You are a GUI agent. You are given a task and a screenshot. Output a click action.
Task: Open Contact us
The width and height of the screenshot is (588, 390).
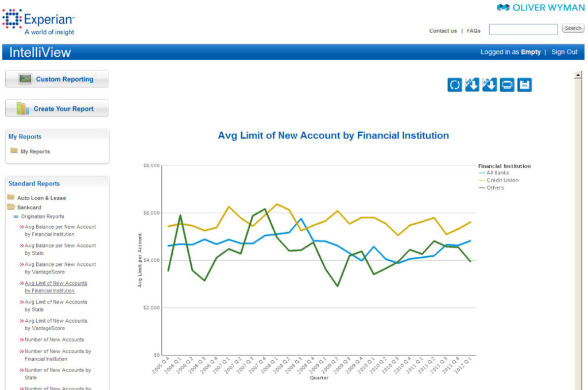point(443,31)
